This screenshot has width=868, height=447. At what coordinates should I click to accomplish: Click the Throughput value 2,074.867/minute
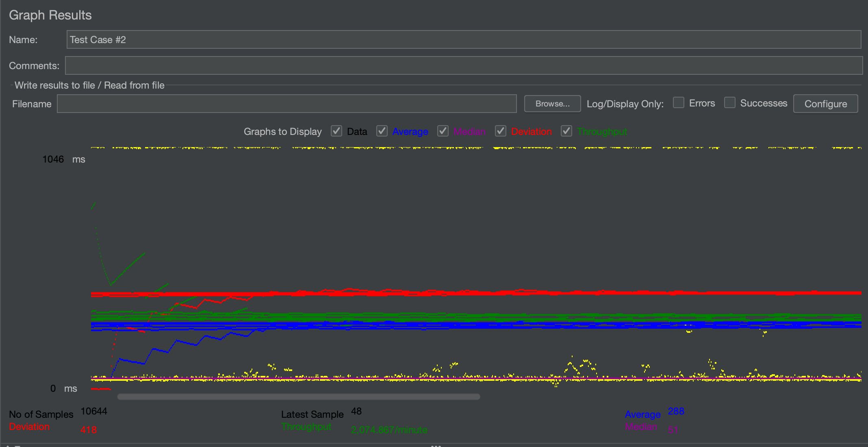[x=389, y=430]
